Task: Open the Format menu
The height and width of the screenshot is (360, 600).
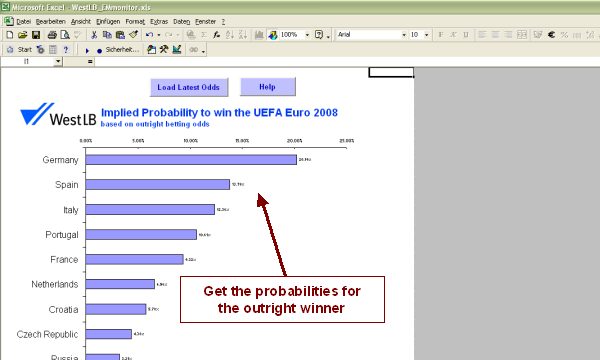Action: click(135, 21)
